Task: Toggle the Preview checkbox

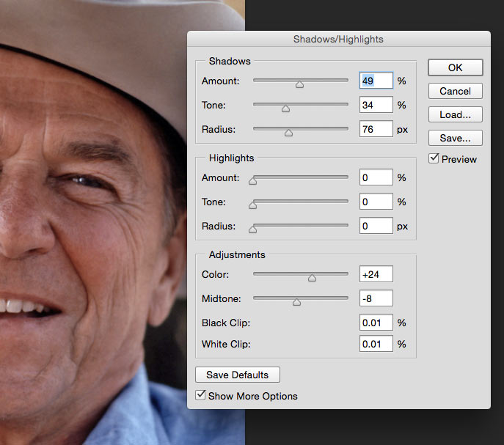Action: pos(434,158)
